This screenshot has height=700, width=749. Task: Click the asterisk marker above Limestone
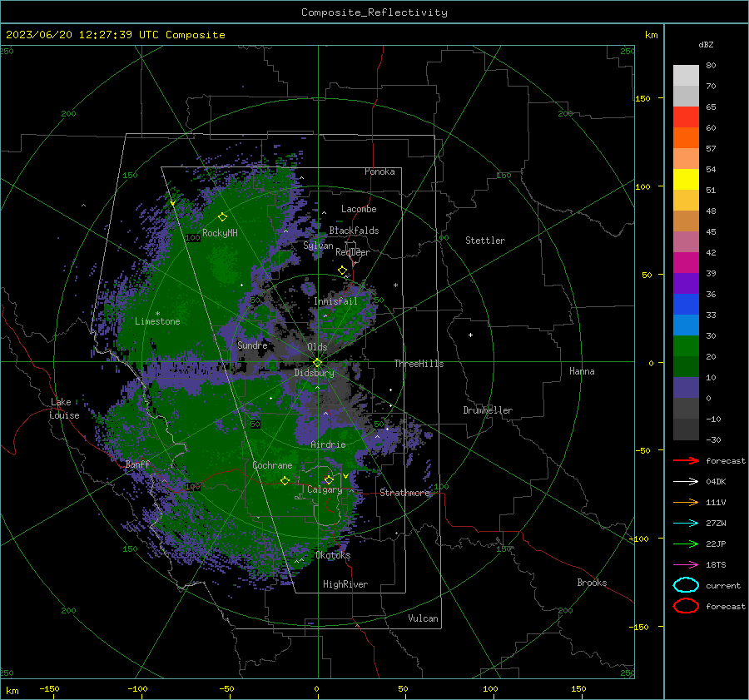157,314
